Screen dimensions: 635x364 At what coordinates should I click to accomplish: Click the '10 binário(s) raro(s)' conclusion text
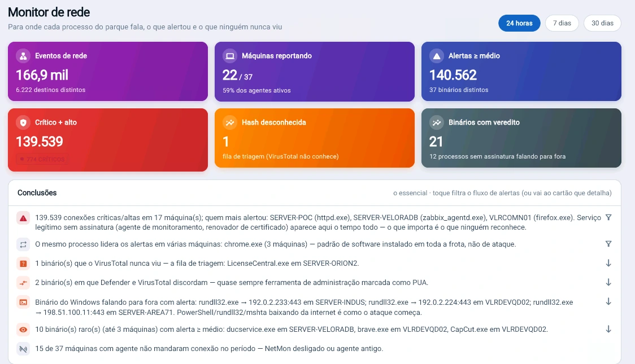(291, 330)
